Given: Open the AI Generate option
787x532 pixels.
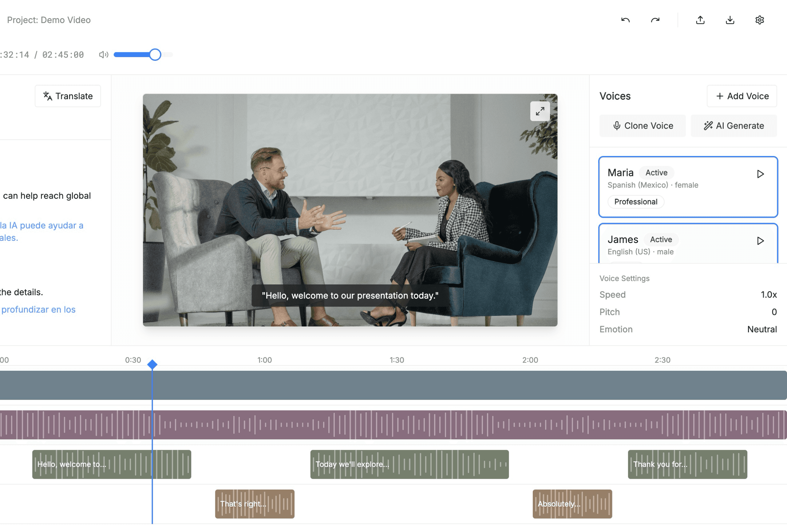Looking at the screenshot, I should tap(734, 126).
